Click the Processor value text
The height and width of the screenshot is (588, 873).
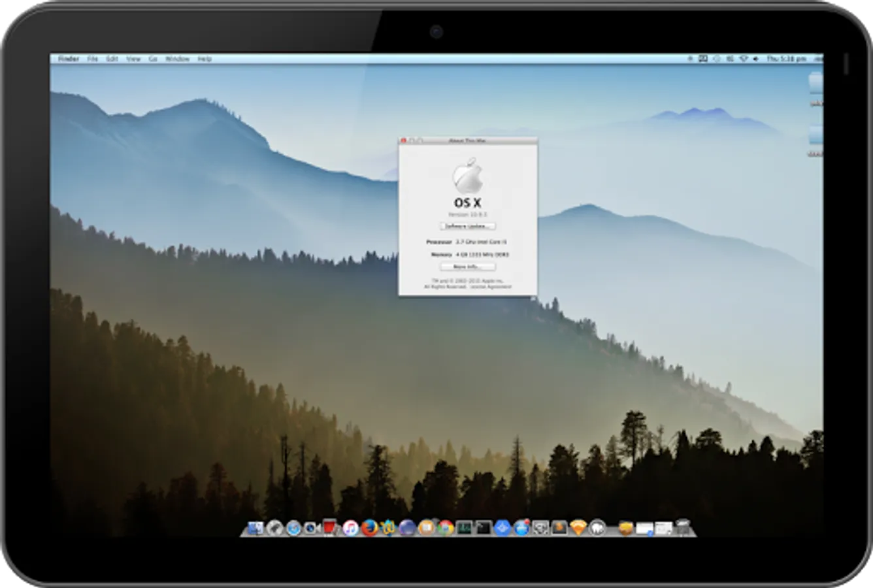click(x=481, y=242)
